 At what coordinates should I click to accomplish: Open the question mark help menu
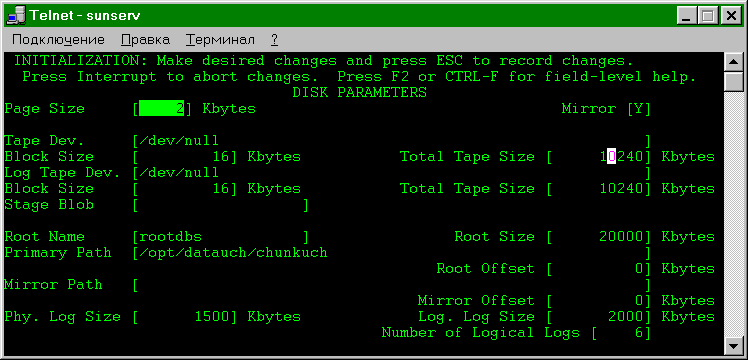coord(274,40)
